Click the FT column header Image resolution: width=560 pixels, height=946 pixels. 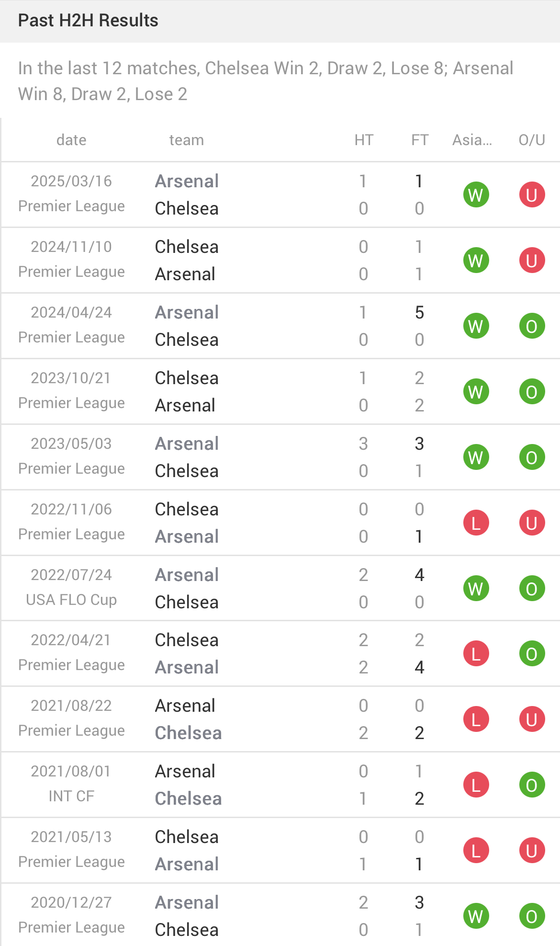(x=420, y=140)
